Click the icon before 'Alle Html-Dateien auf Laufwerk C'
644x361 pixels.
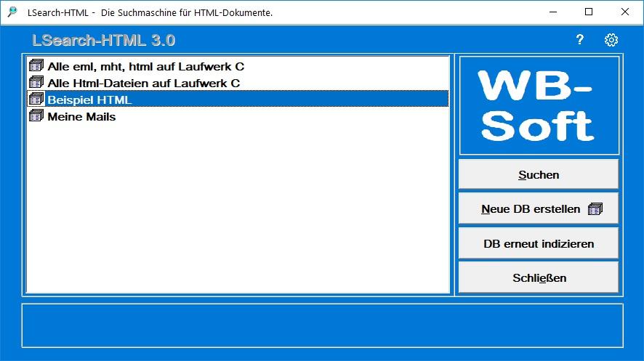[36, 83]
